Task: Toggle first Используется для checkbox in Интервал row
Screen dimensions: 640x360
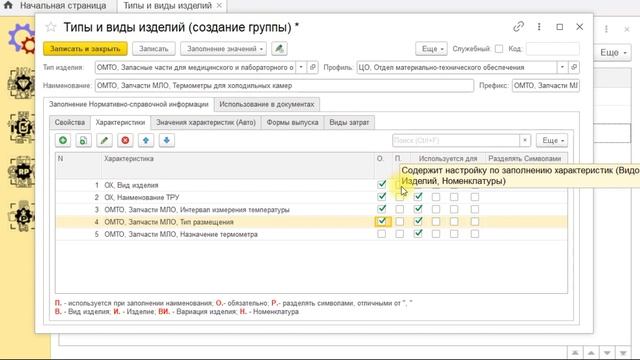Action: point(418,209)
